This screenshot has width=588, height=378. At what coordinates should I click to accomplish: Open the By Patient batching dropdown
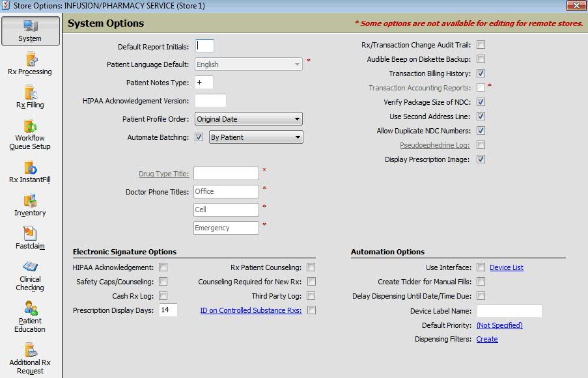(256, 137)
